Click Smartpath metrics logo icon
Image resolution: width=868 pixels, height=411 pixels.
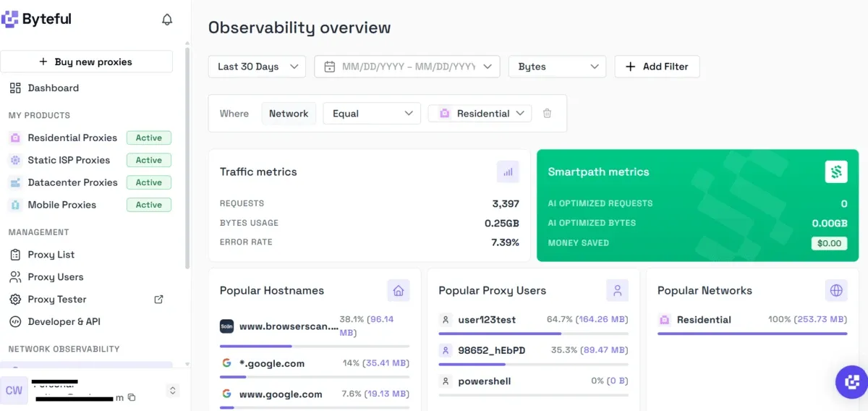pyautogui.click(x=836, y=171)
